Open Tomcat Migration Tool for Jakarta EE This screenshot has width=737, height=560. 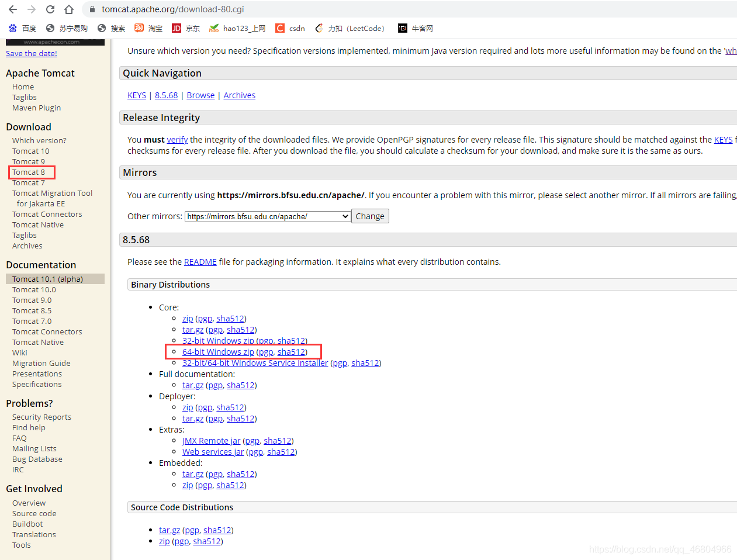[52, 198]
